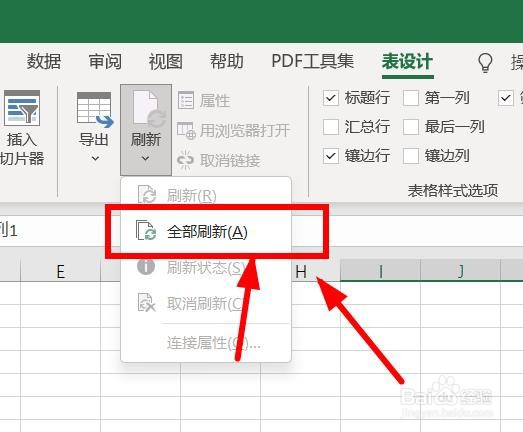Open the PDF工具集 tab
This screenshot has height=432, width=523.
[x=312, y=62]
